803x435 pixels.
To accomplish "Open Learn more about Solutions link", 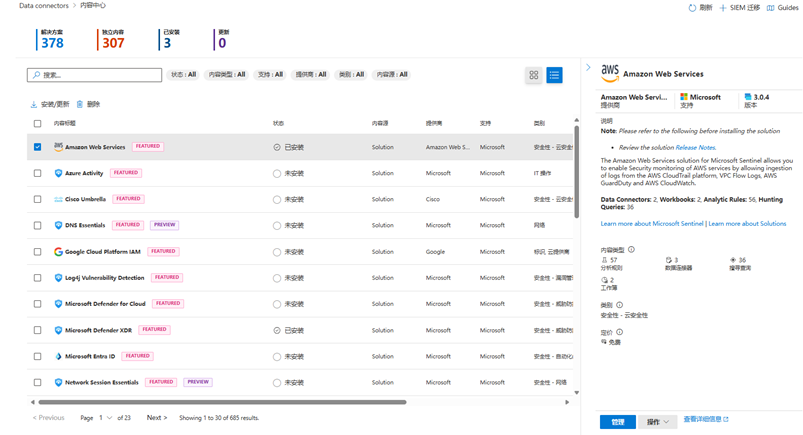I will click(x=747, y=223).
